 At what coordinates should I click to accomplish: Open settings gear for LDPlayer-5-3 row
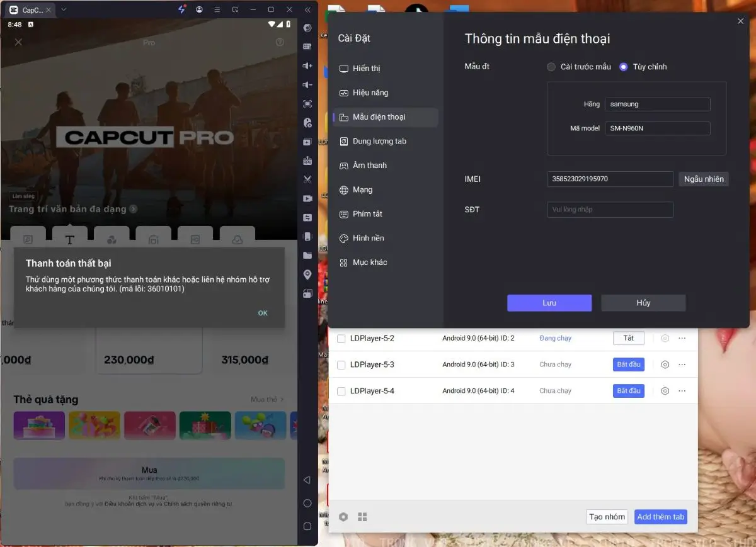pos(665,364)
